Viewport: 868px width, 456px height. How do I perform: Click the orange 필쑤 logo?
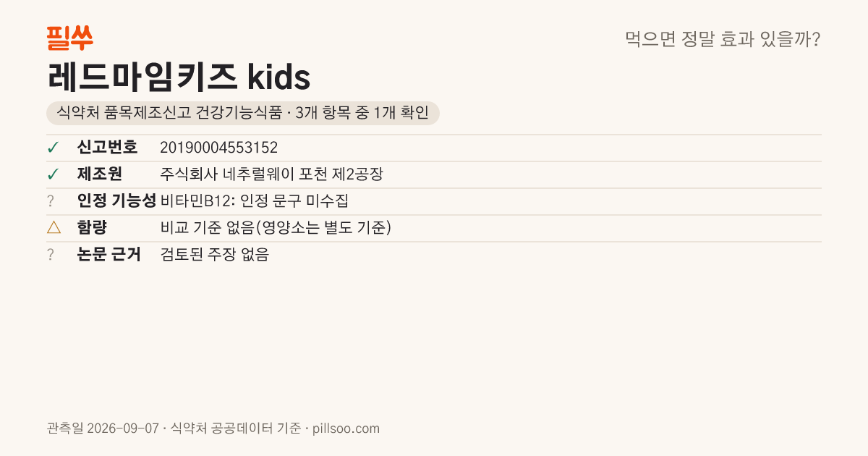click(69, 38)
